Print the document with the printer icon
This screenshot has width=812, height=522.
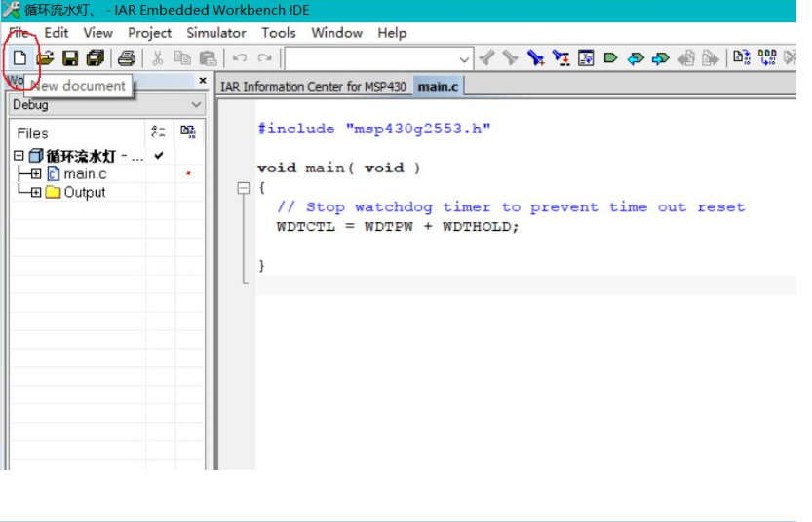coord(126,57)
